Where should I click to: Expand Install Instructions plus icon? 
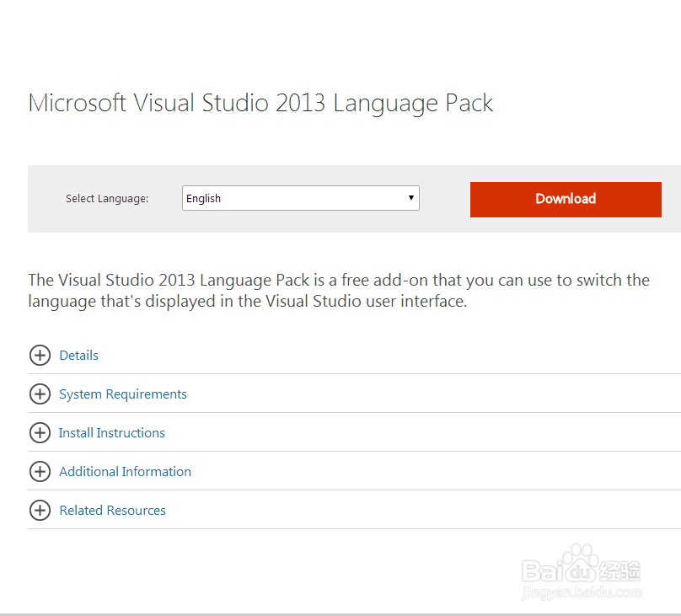40,433
